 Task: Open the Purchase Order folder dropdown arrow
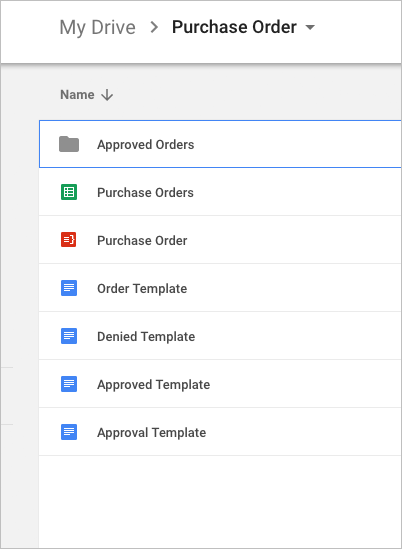[x=310, y=27]
